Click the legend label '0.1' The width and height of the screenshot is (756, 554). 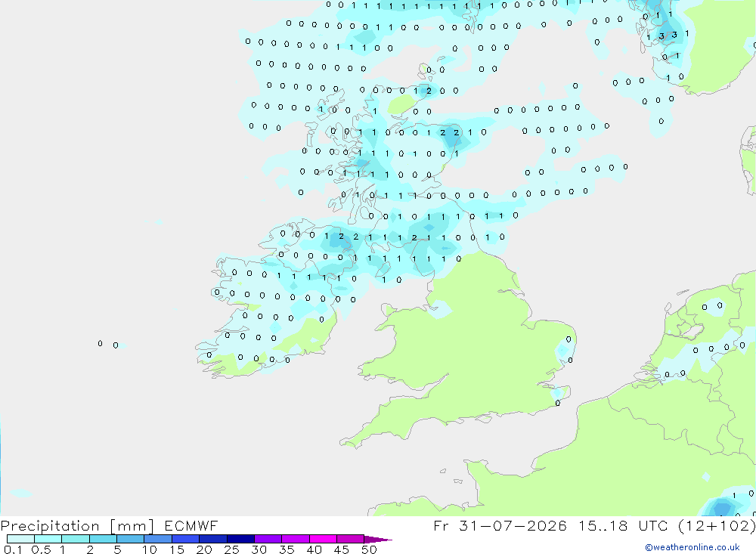coord(13,549)
